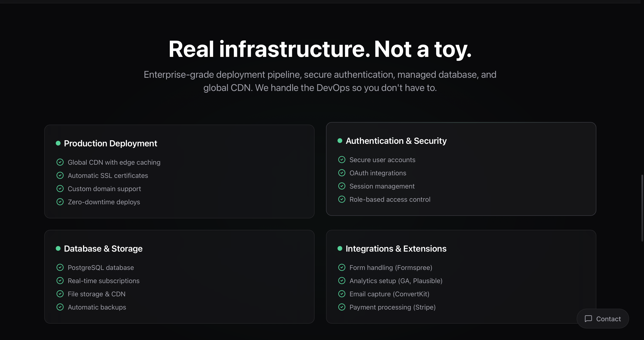Screen dimensions: 644x340
Task: Click green dot beside Authentication & Security
Action: (340, 141)
